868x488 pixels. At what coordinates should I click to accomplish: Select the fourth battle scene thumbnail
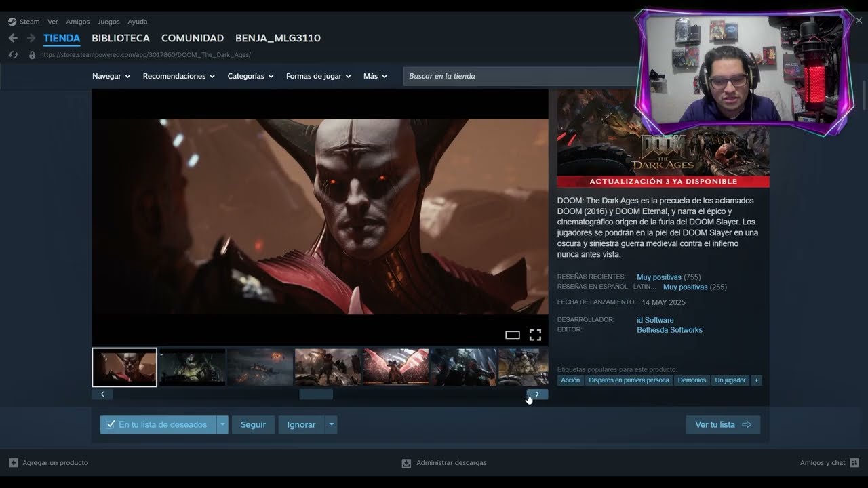[x=328, y=367]
